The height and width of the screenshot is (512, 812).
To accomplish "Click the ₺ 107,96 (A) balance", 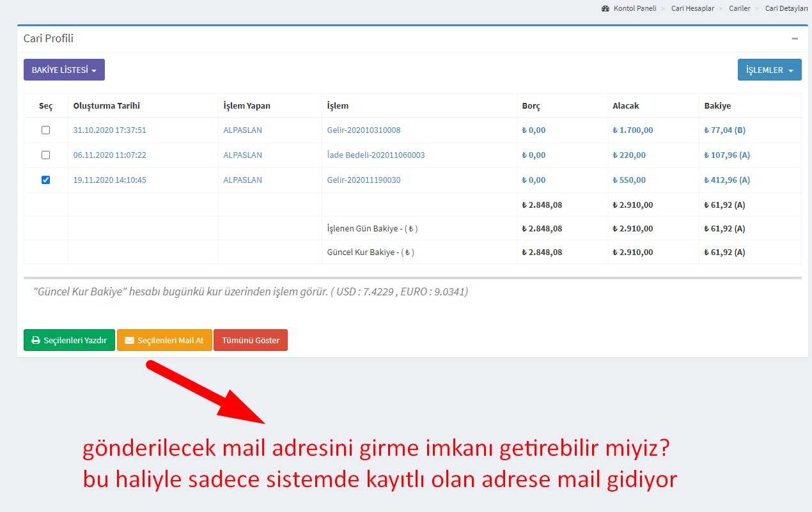I will tap(726, 155).
